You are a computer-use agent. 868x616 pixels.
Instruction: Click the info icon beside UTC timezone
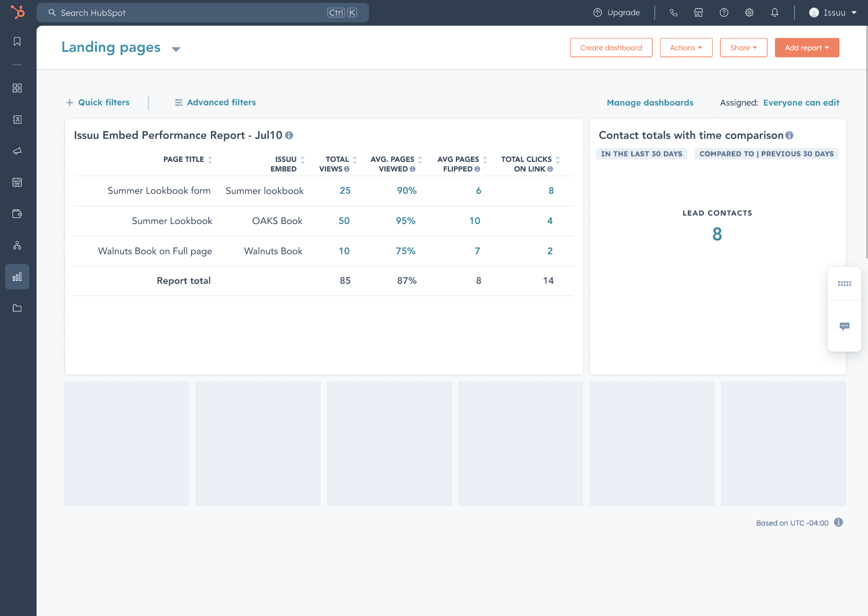point(839,523)
